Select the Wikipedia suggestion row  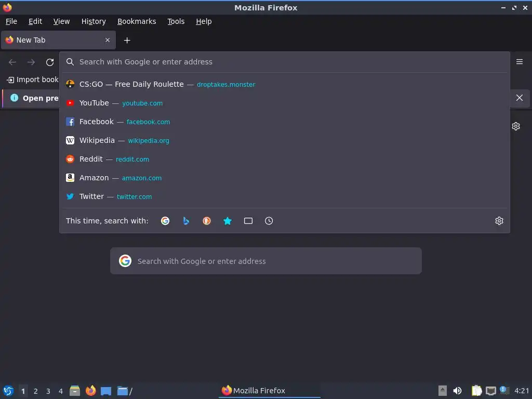[x=285, y=140]
